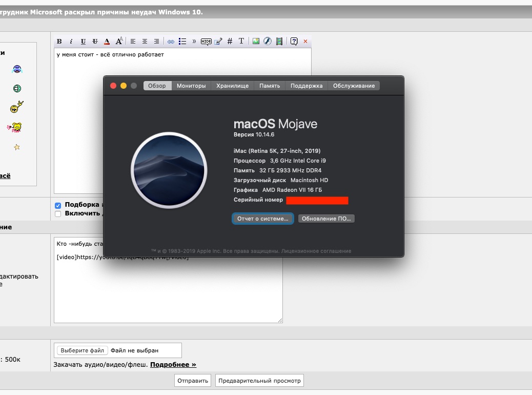Screen dimensions: 532x395
Task: Click the всё smileys link
Action: click(x=5, y=176)
